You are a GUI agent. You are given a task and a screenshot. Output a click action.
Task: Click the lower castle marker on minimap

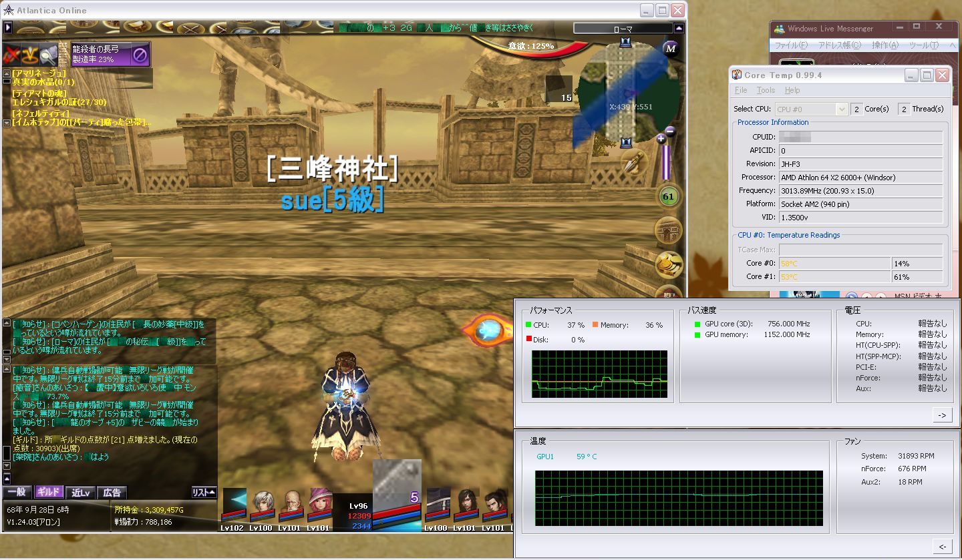(626, 142)
